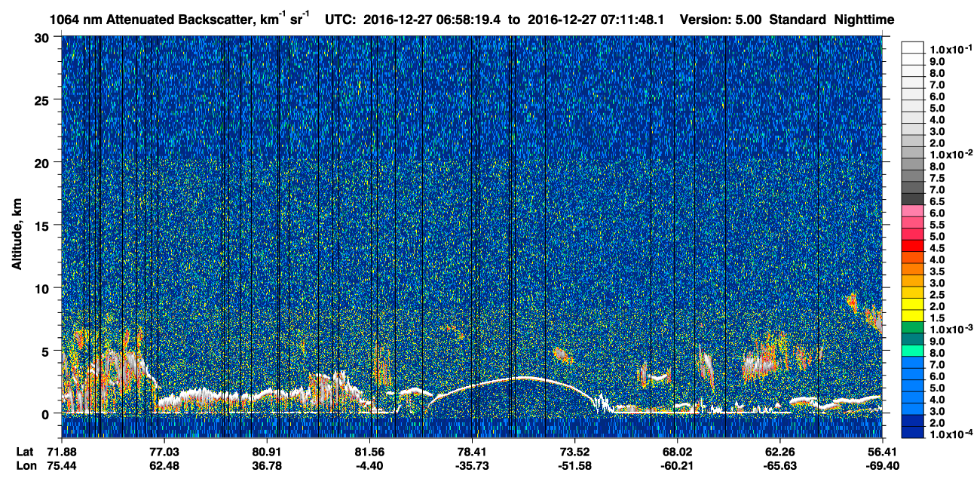Click the colorbar label '7.5'

pyautogui.click(x=937, y=178)
